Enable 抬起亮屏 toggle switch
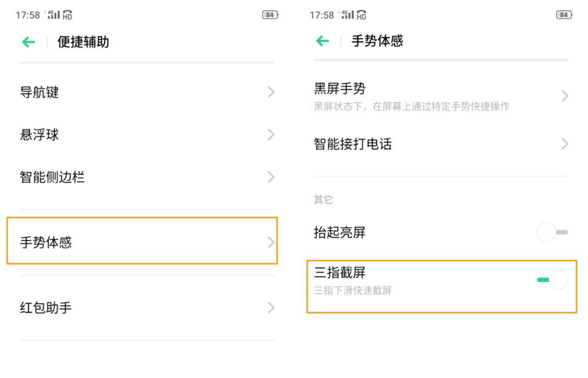The width and height of the screenshot is (588, 378). click(x=553, y=233)
